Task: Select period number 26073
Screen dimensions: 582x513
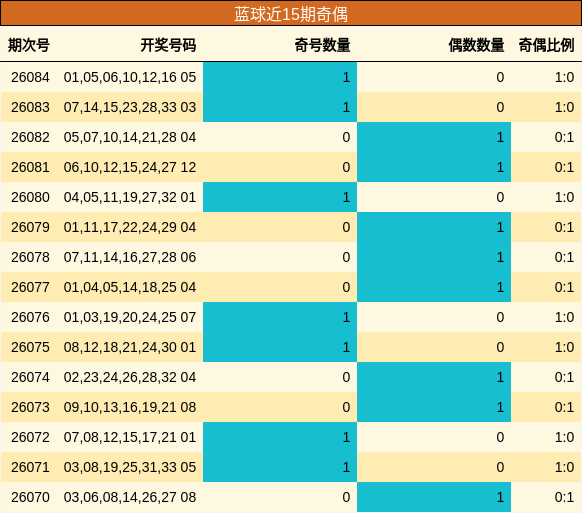Action: pyautogui.click(x=30, y=407)
